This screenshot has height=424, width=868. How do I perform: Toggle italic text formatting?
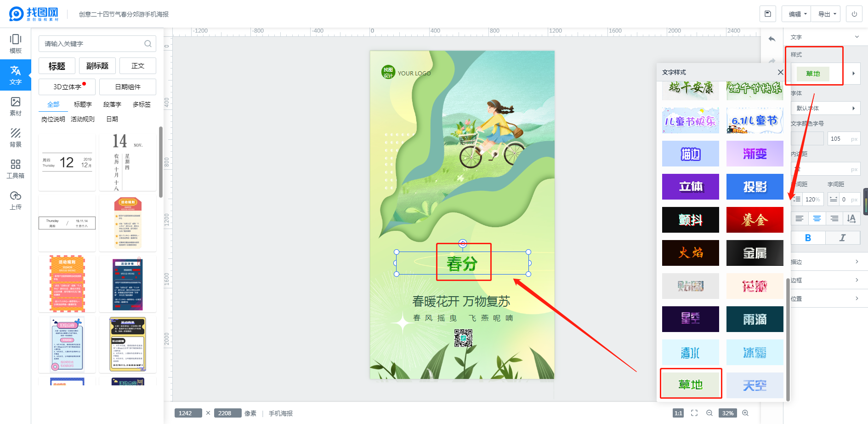click(x=842, y=238)
